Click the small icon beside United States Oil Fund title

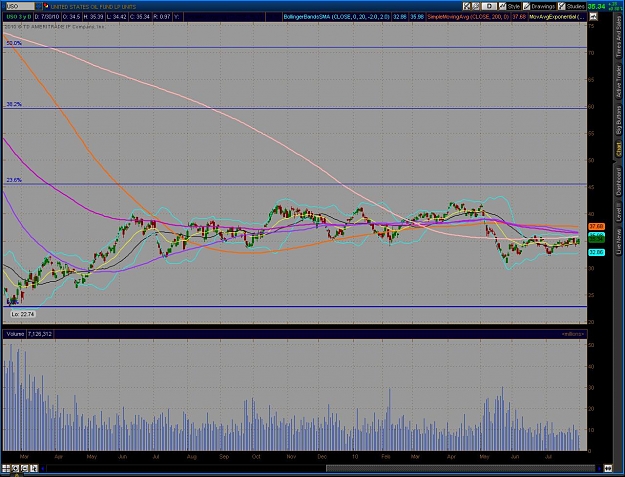[x=46, y=6]
